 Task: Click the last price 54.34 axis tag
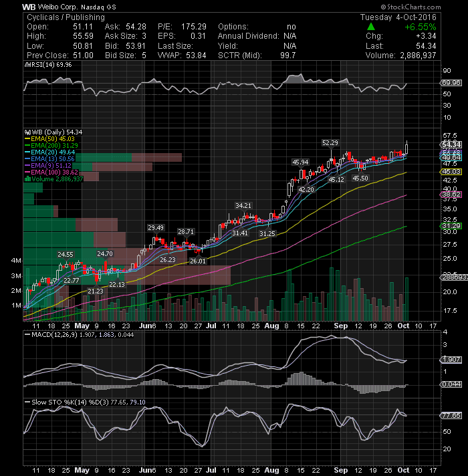click(x=451, y=144)
